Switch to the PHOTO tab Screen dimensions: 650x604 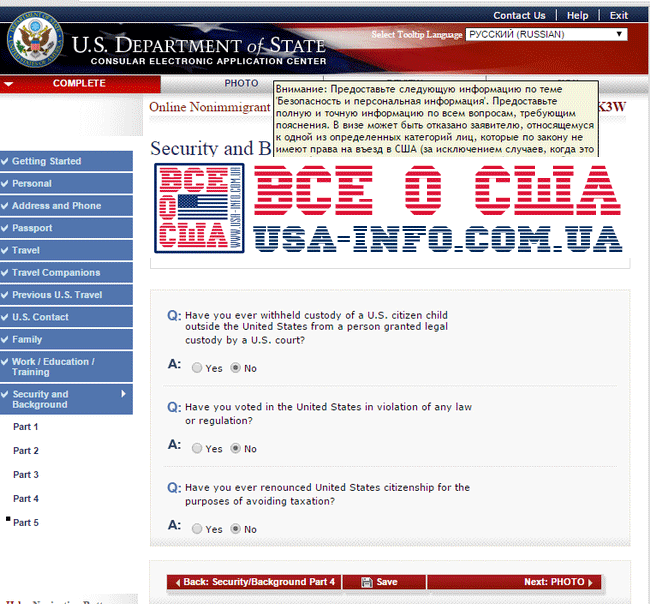[241, 83]
